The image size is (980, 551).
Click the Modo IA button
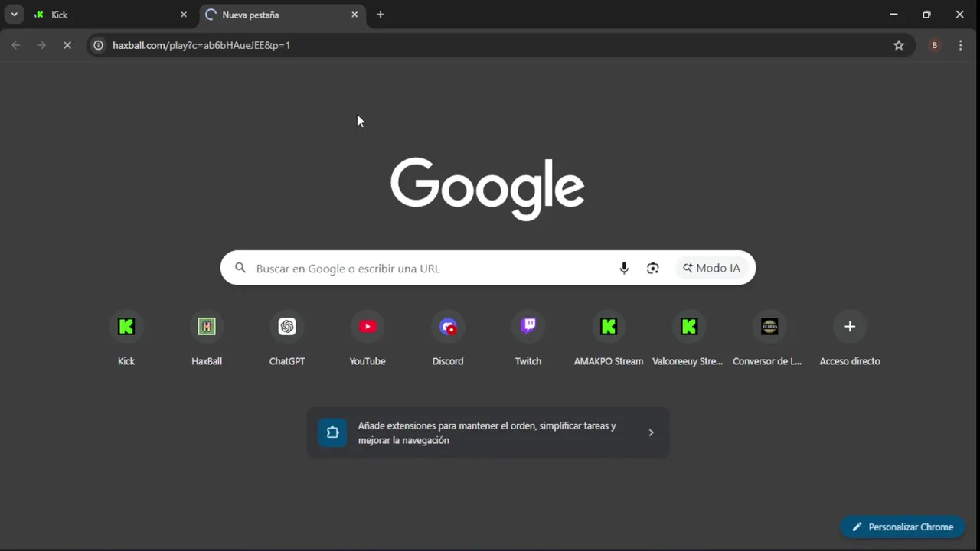(x=712, y=268)
